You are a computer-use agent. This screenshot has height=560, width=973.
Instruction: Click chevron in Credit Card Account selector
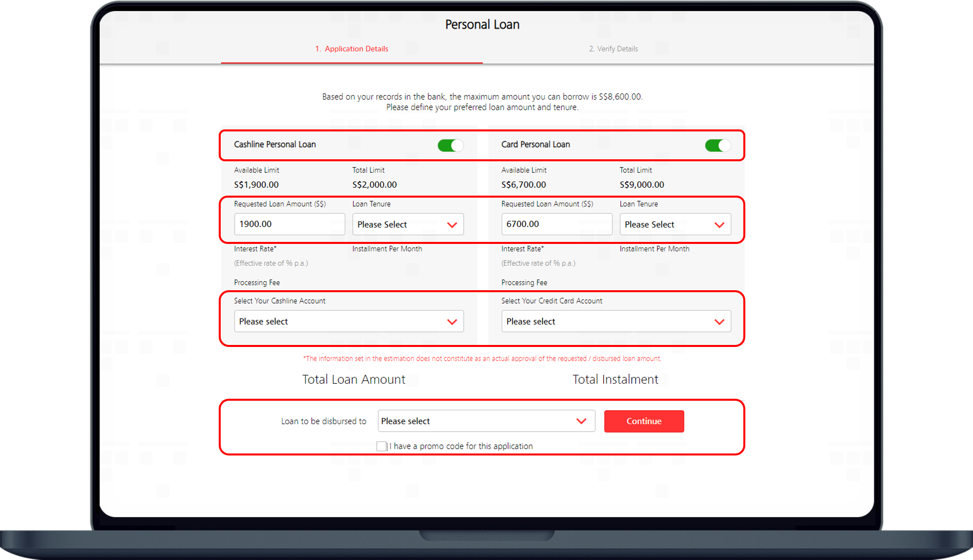tap(719, 322)
